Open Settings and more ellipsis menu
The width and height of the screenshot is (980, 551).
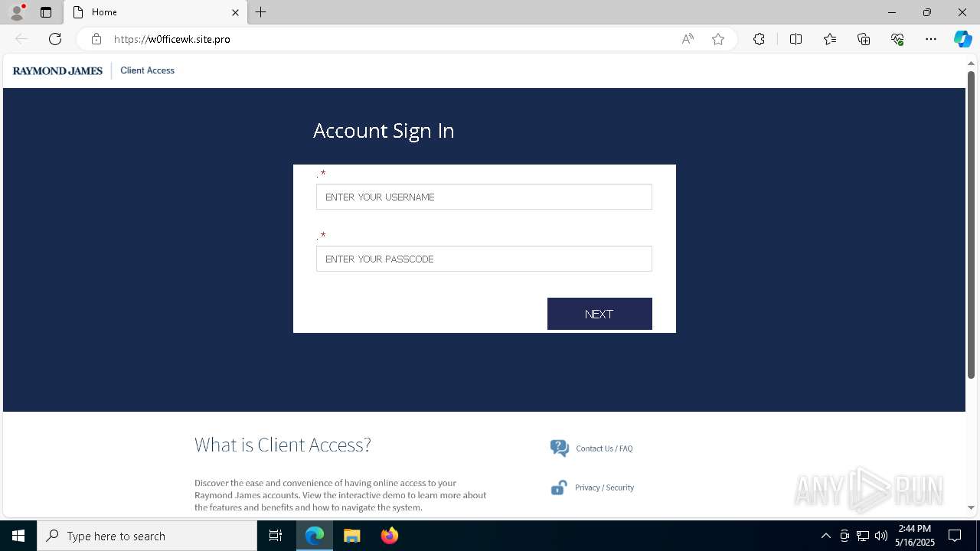tap(931, 39)
